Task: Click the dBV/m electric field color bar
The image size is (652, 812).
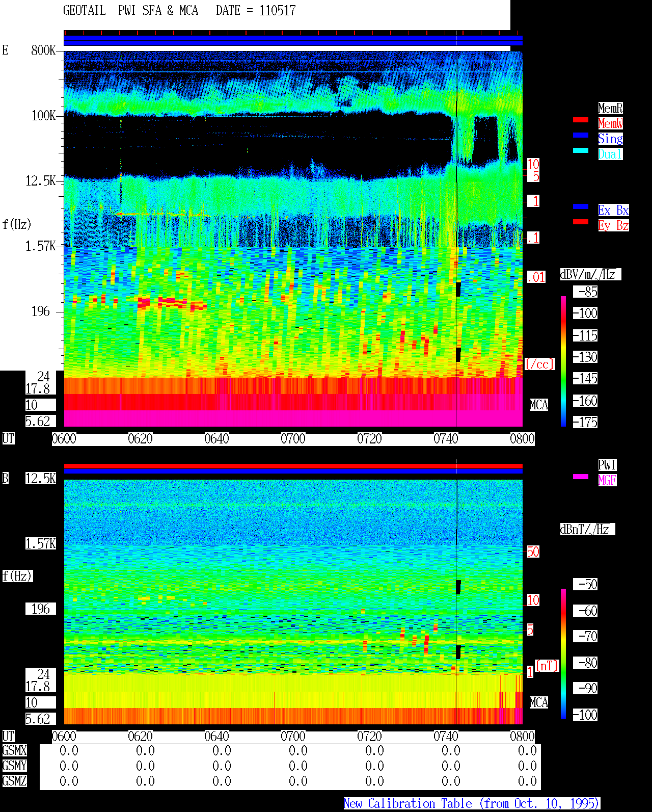Action: (x=563, y=361)
